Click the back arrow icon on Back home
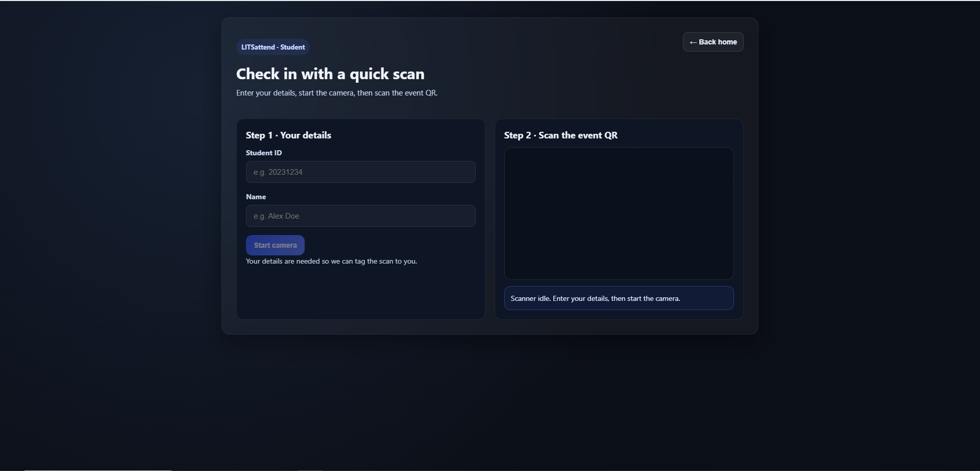 (693, 42)
